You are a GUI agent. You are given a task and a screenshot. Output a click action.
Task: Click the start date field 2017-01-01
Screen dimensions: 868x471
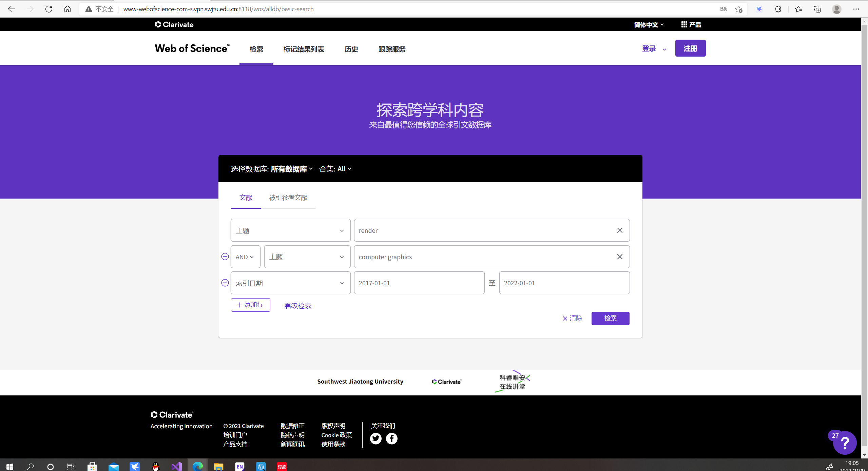pos(419,283)
